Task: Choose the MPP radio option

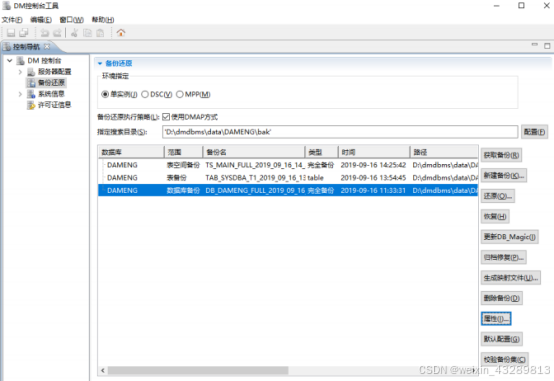Action: [x=180, y=94]
